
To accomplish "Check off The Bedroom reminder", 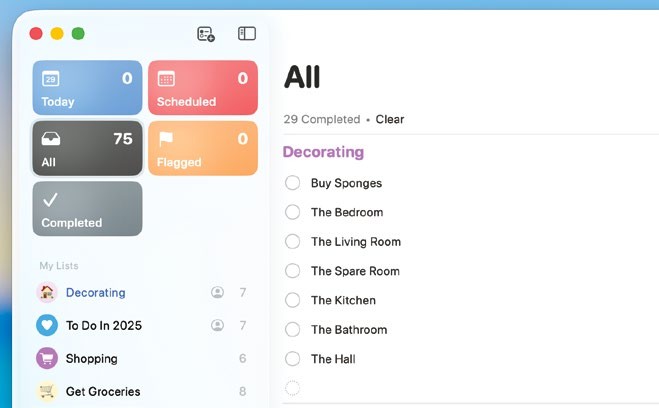I will click(293, 212).
